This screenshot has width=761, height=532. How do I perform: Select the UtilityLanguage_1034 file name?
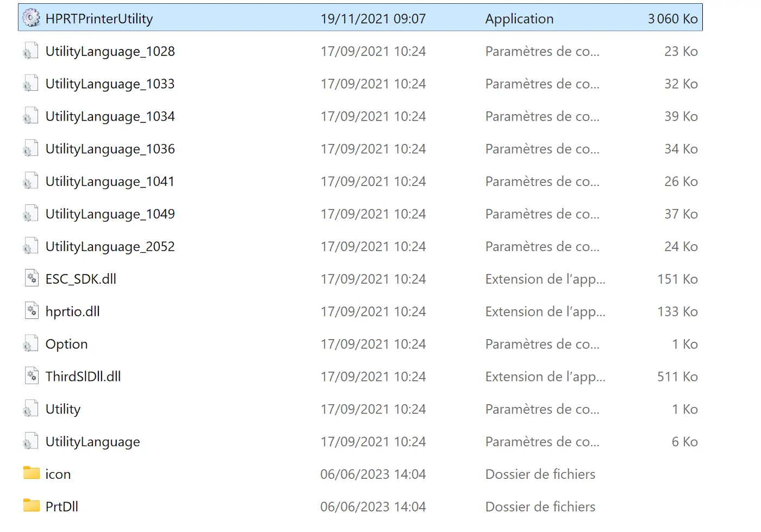tap(110, 117)
